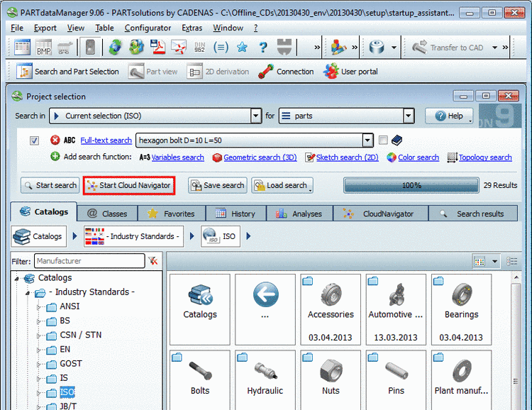Click the green globe update icon
The height and width of the screenshot is (410, 532).
tap(116, 48)
